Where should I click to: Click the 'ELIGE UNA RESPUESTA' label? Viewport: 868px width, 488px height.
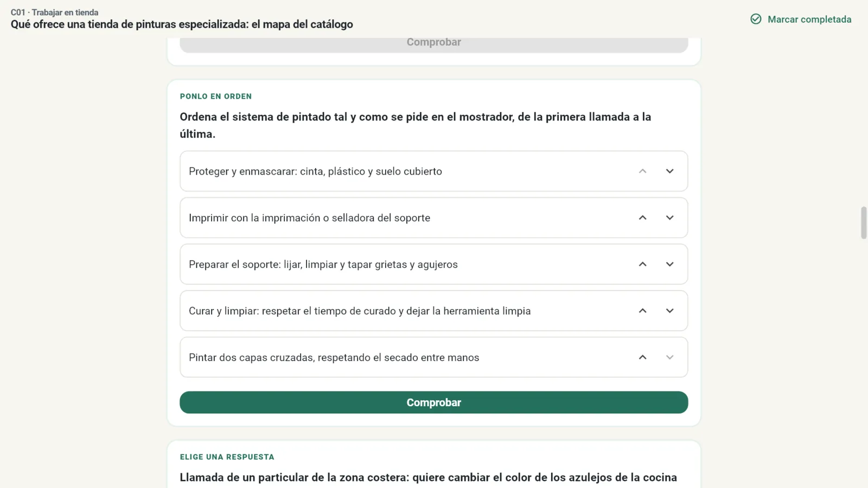pyautogui.click(x=227, y=457)
